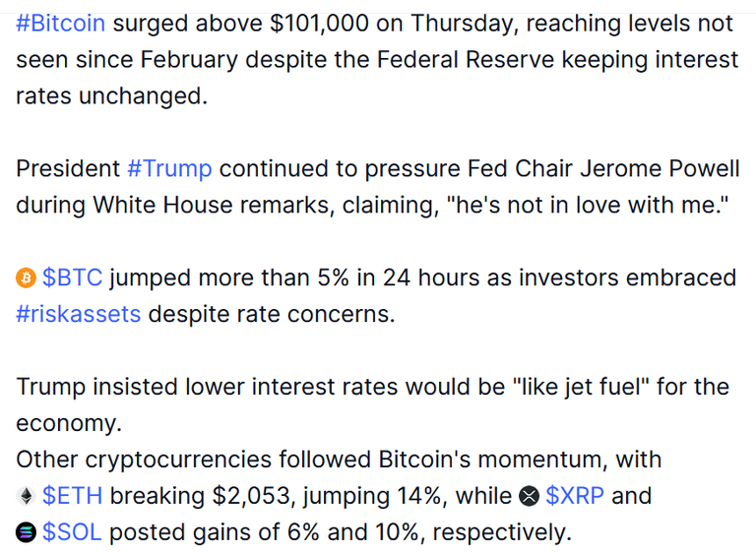Click the Ethereum diamond icon
The width and height of the screenshot is (756, 553).
tap(26, 496)
